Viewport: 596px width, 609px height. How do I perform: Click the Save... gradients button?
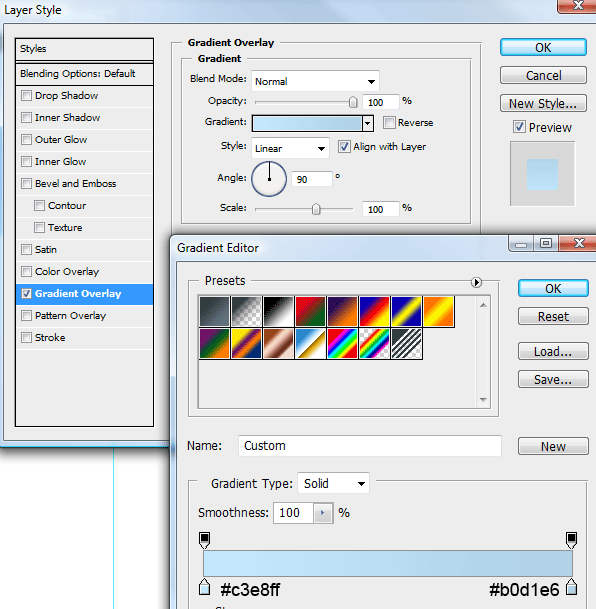click(553, 379)
